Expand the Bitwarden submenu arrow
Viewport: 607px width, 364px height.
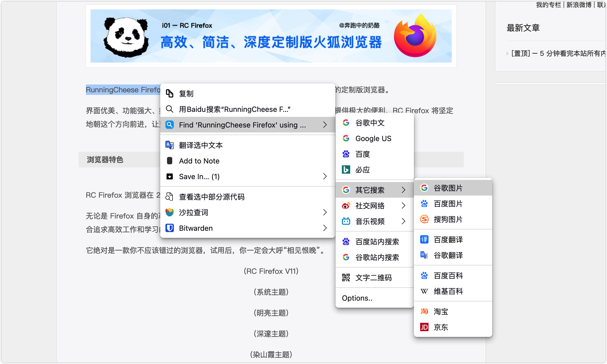click(x=325, y=228)
